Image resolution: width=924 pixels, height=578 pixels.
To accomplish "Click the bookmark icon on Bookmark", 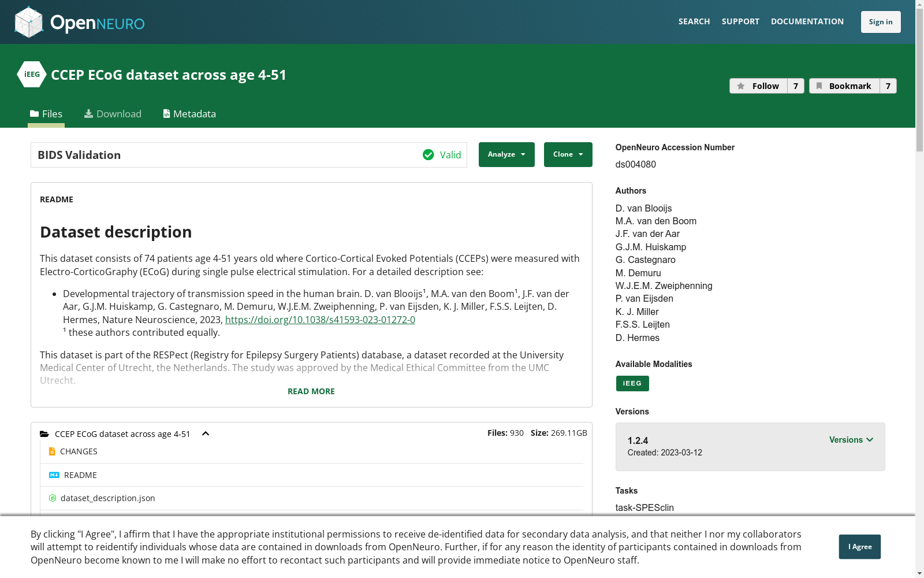I will tap(819, 86).
